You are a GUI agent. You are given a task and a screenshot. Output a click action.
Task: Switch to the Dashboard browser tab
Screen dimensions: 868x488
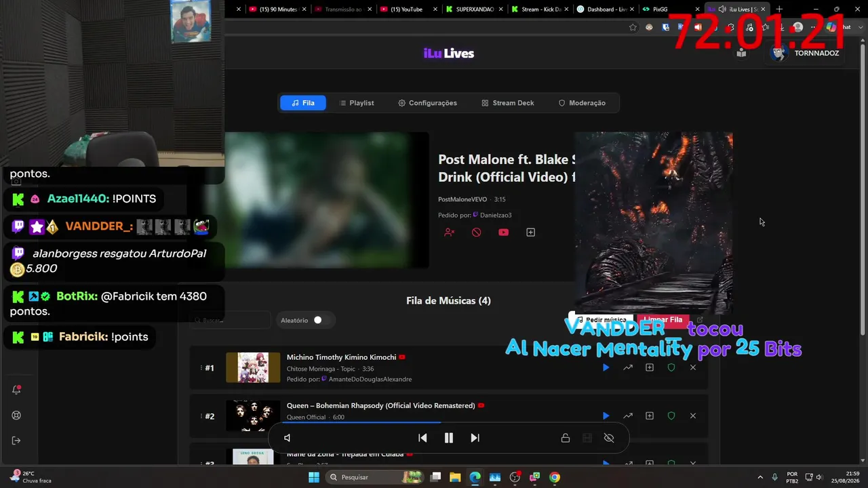click(x=605, y=9)
